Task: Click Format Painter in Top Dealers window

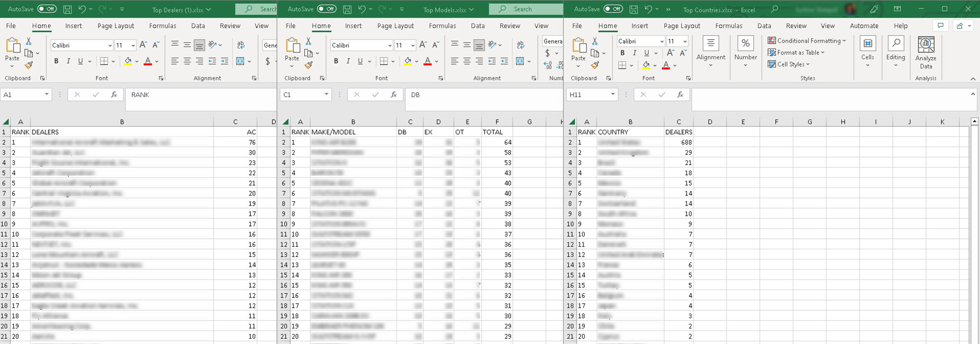Action: pos(29,65)
